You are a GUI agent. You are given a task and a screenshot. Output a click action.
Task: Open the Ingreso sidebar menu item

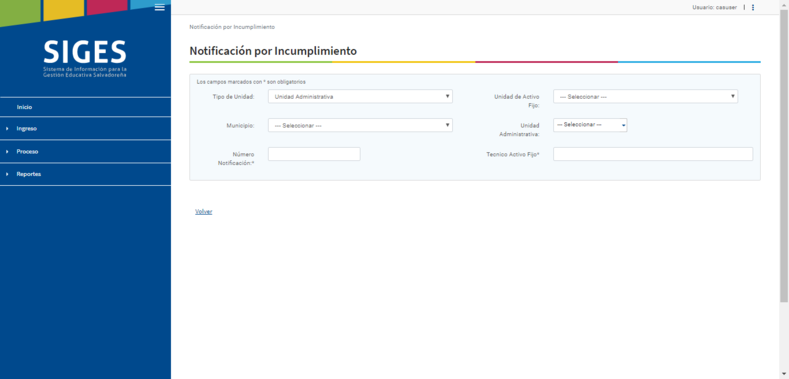coord(27,129)
